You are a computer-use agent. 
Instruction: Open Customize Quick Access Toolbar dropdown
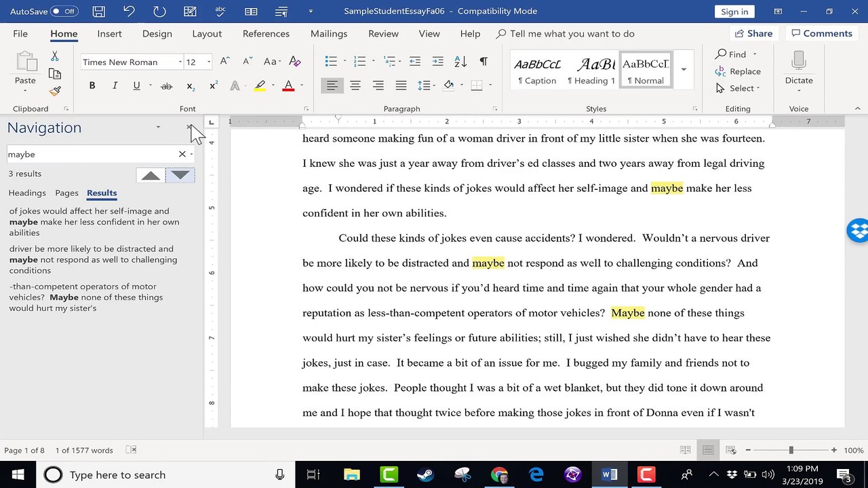(311, 12)
